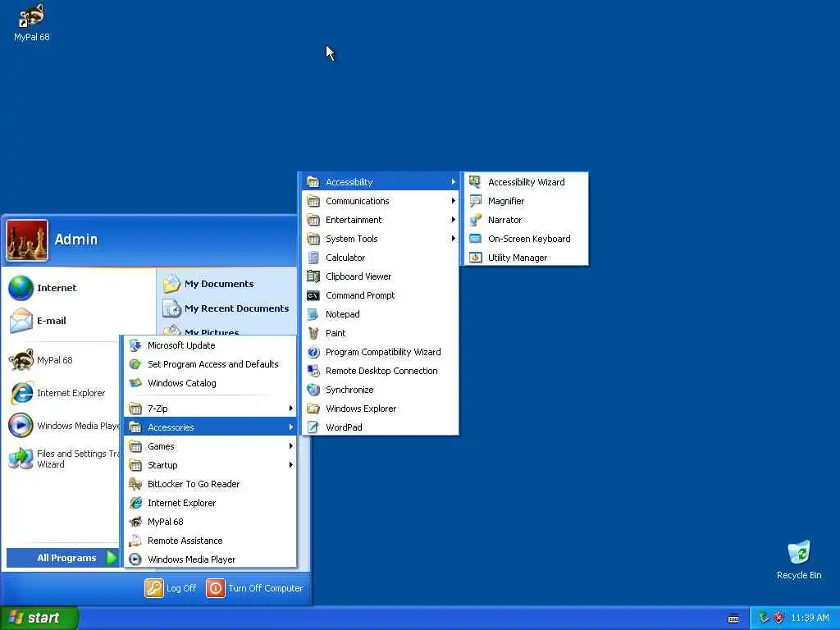The width and height of the screenshot is (840, 630).
Task: Click the Log Off button
Action: 171,587
